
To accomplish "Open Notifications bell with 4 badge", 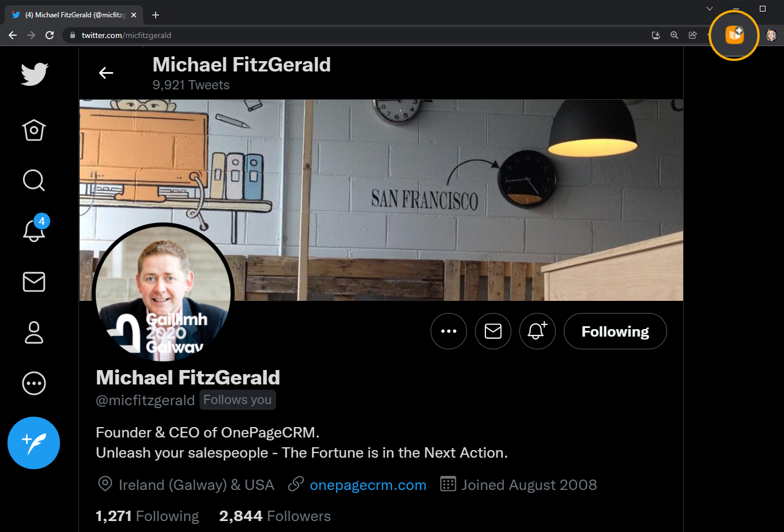I will pos(34,229).
